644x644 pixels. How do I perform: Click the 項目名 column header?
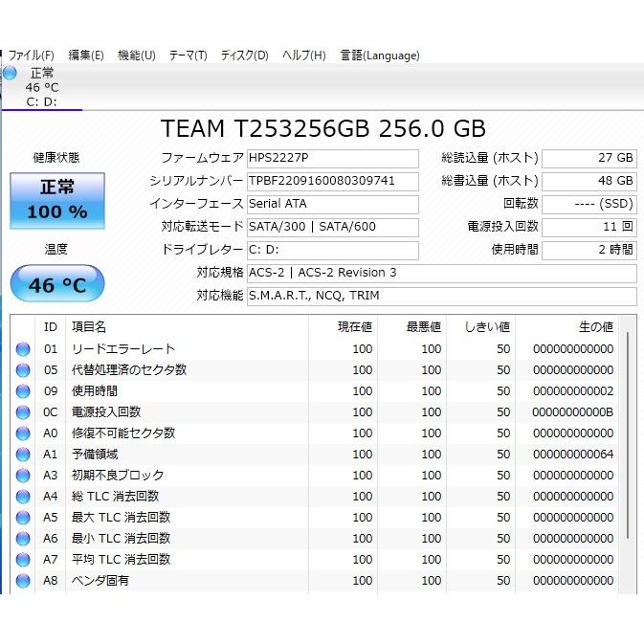(x=187, y=327)
